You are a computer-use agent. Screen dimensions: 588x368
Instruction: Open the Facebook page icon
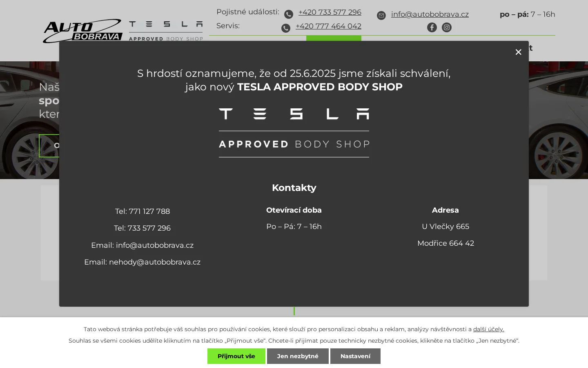432,27
